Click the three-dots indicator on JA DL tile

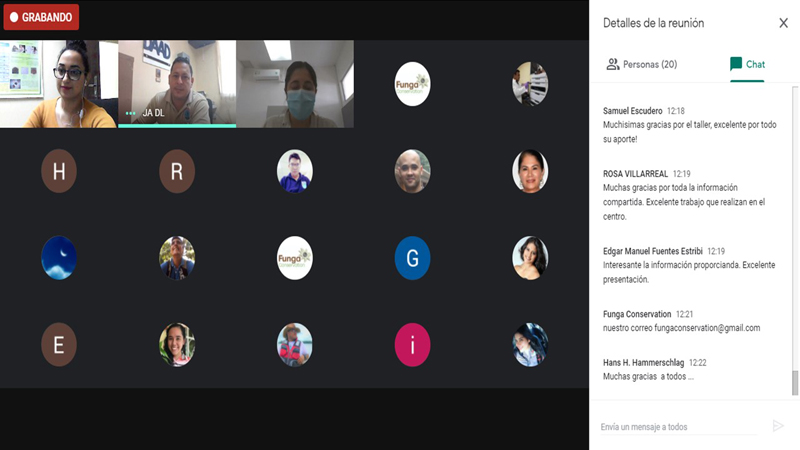click(x=131, y=113)
